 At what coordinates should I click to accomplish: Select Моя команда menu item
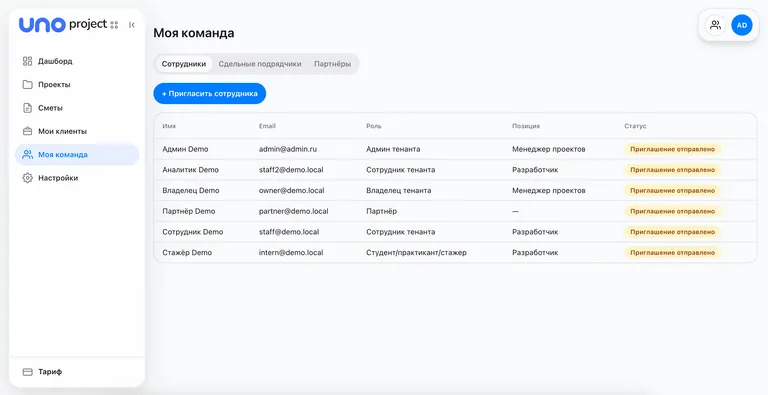(77, 154)
